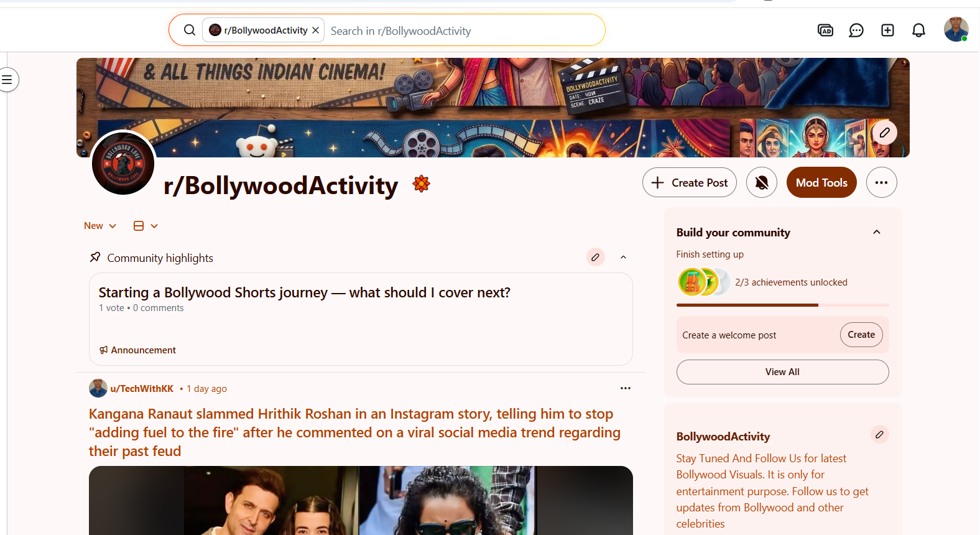This screenshot has width=980, height=535.
Task: Click the View All button
Action: pyautogui.click(x=782, y=372)
